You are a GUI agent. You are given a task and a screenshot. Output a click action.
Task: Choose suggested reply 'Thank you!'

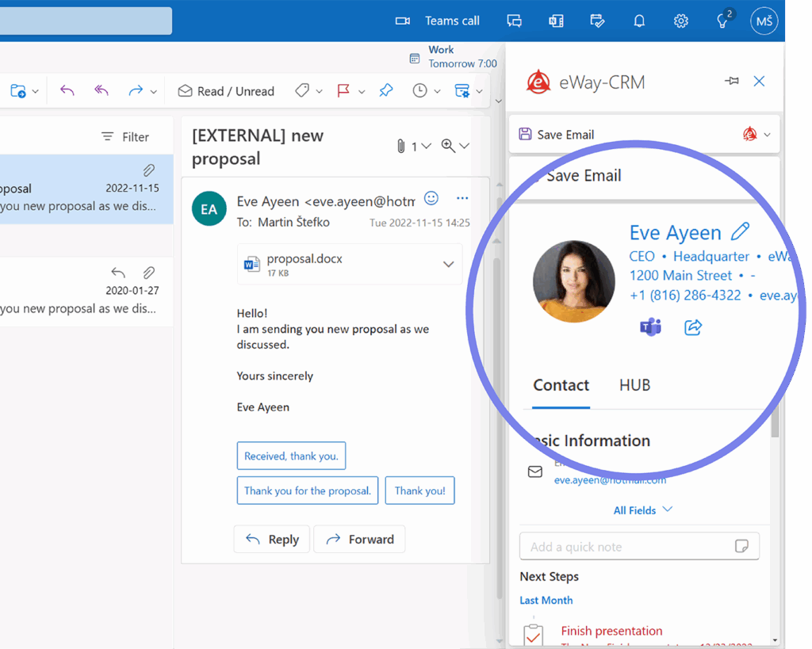coord(420,491)
